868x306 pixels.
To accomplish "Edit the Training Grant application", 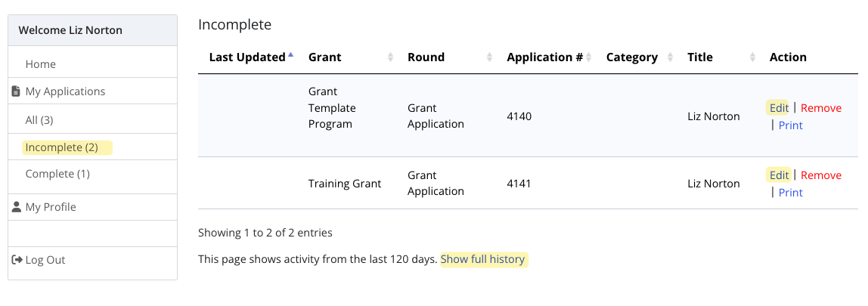I will pyautogui.click(x=779, y=175).
